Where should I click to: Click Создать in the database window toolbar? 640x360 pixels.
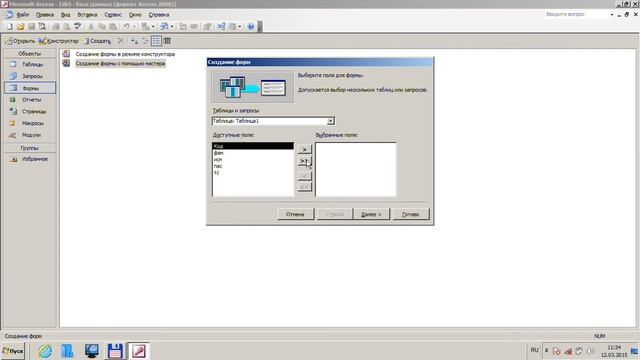point(97,41)
